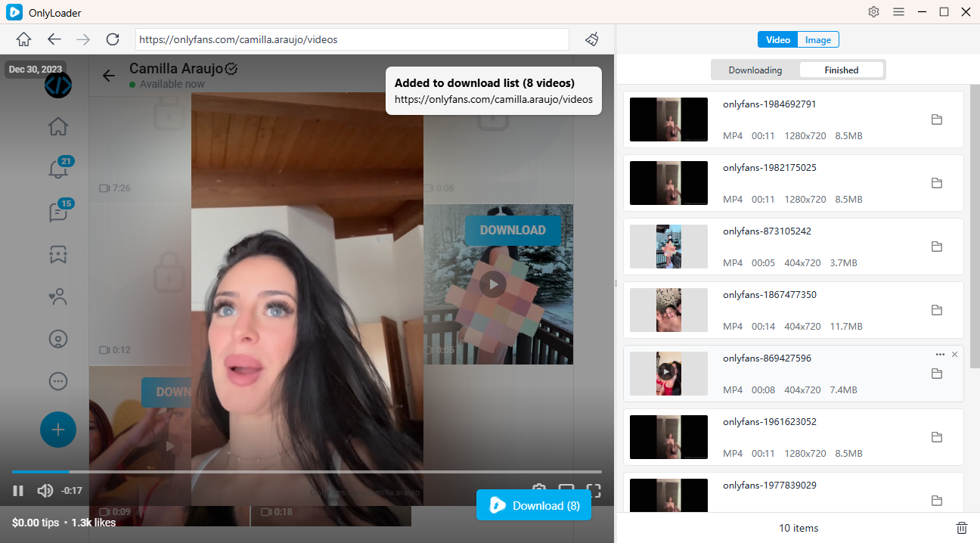Viewport: 980px width, 543px height.
Task: Pause the playing video
Action: click(x=18, y=491)
